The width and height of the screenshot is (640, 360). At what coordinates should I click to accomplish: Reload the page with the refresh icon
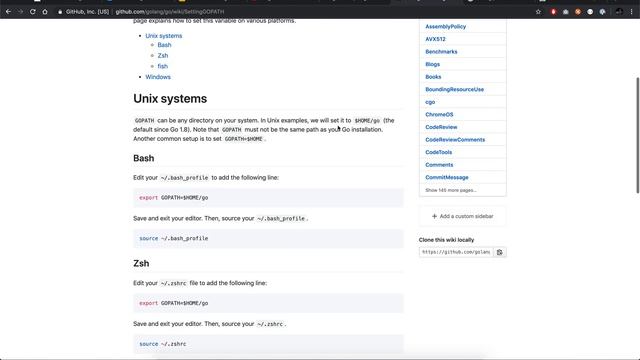(x=33, y=12)
